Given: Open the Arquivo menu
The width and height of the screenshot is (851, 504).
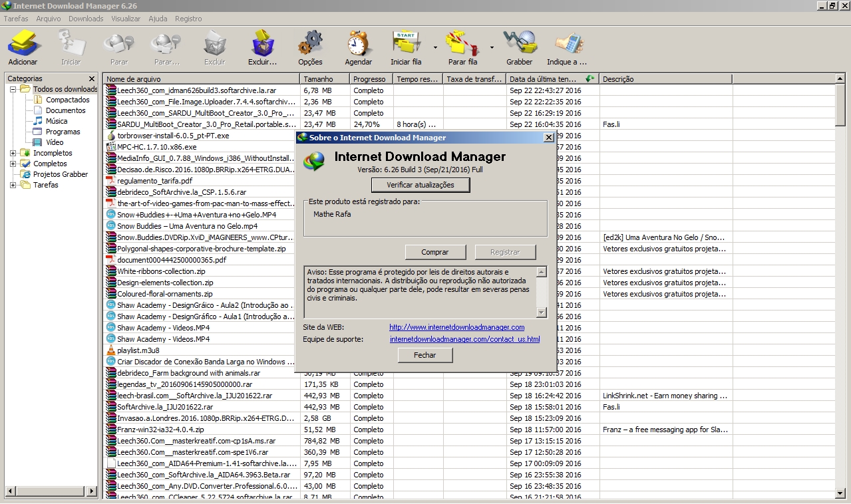Looking at the screenshot, I should coord(49,19).
